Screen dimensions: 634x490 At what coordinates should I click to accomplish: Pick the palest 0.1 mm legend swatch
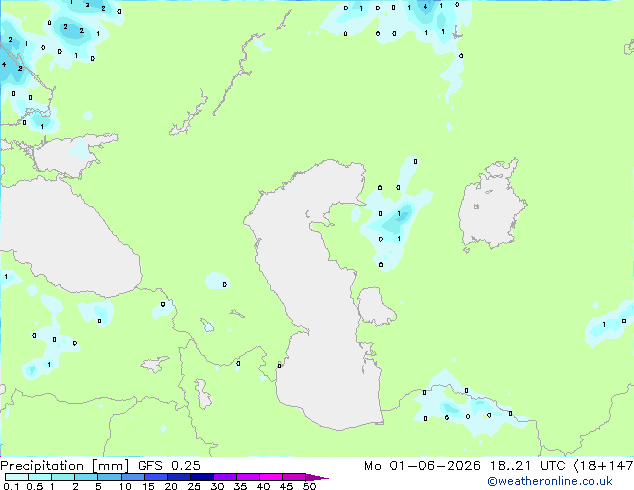(17, 477)
